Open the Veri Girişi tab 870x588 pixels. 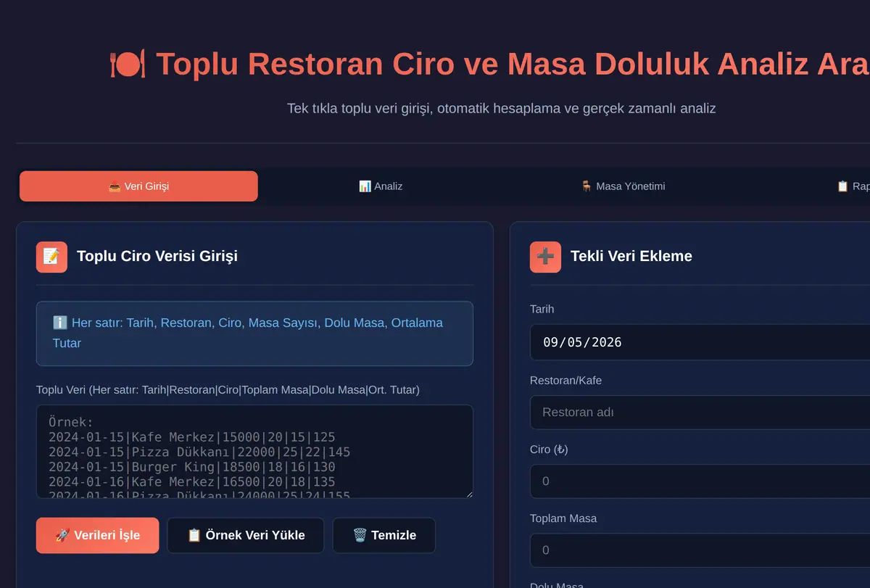(138, 186)
